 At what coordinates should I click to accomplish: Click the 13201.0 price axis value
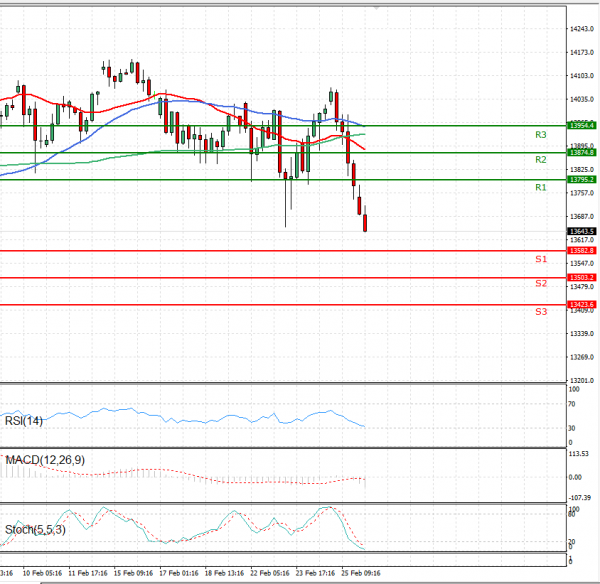pyautogui.click(x=582, y=380)
